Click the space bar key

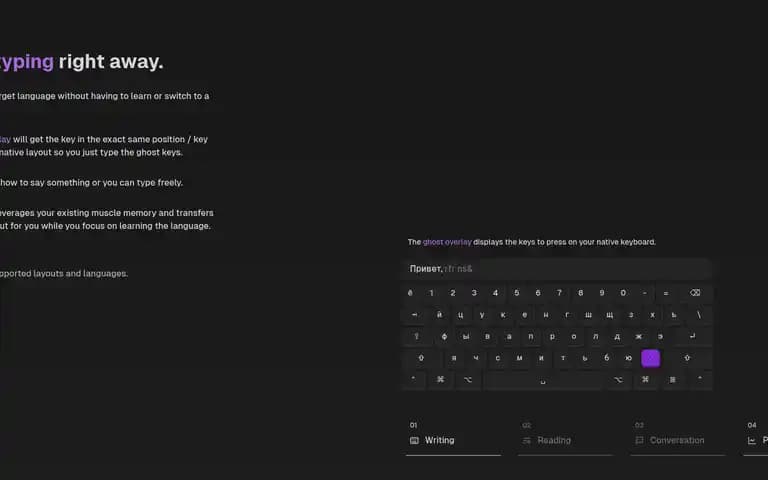click(543, 381)
